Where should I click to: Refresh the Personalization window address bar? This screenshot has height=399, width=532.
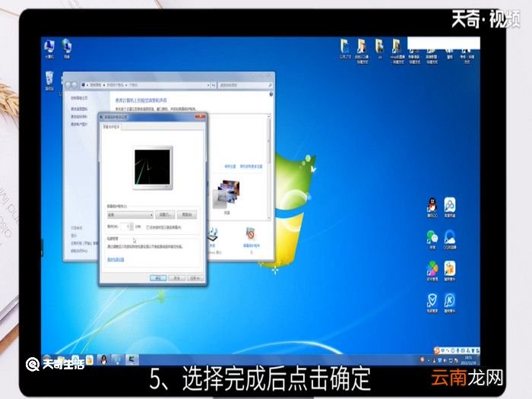(x=214, y=85)
